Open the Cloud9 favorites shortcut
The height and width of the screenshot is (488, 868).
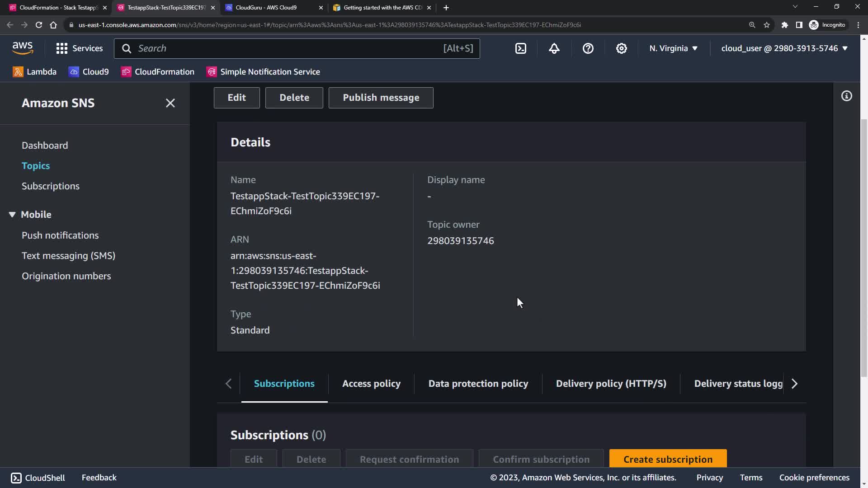[89, 72]
